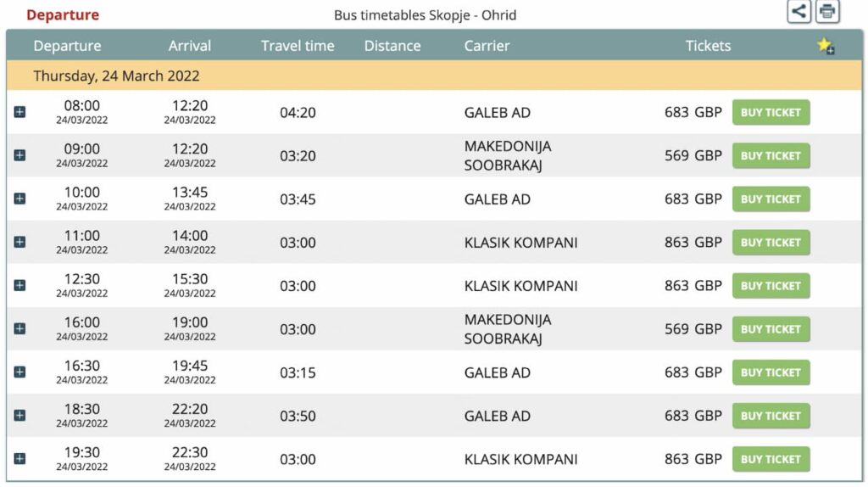The width and height of the screenshot is (868, 487).
Task: Expand details for the 18:30 departure
Action: (20, 416)
